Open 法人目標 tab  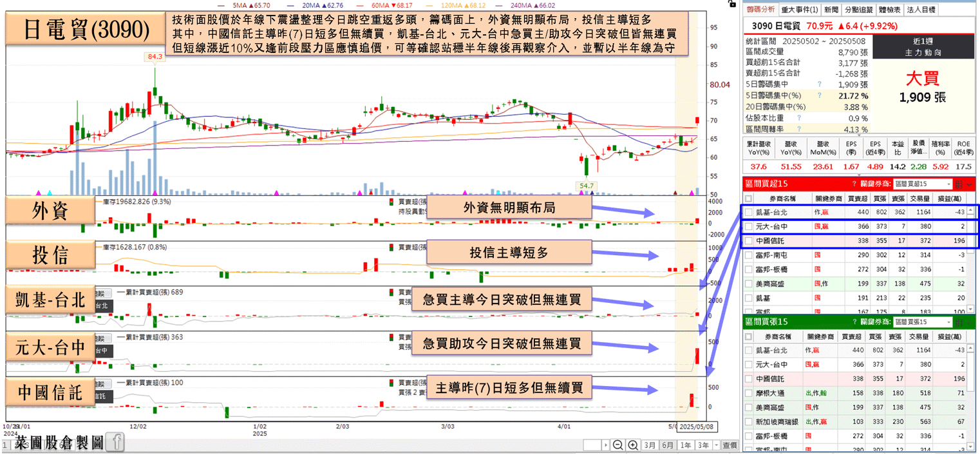point(922,10)
